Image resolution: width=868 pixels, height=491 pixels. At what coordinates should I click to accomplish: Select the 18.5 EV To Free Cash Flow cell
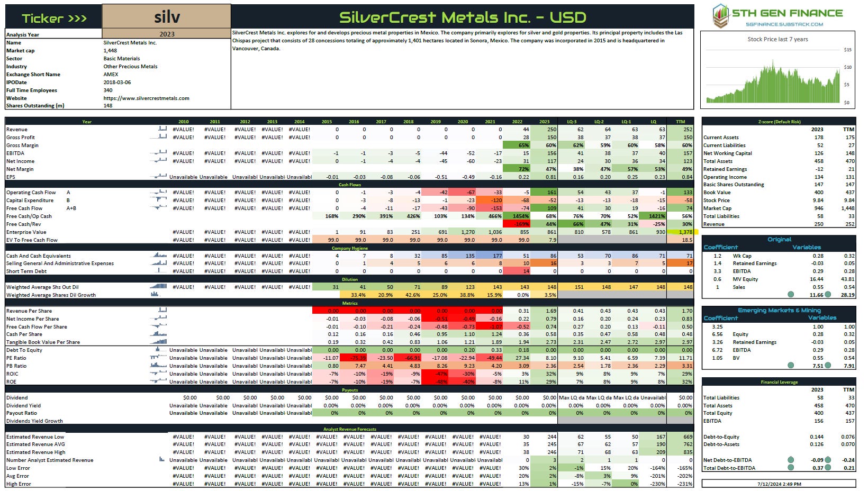point(680,240)
